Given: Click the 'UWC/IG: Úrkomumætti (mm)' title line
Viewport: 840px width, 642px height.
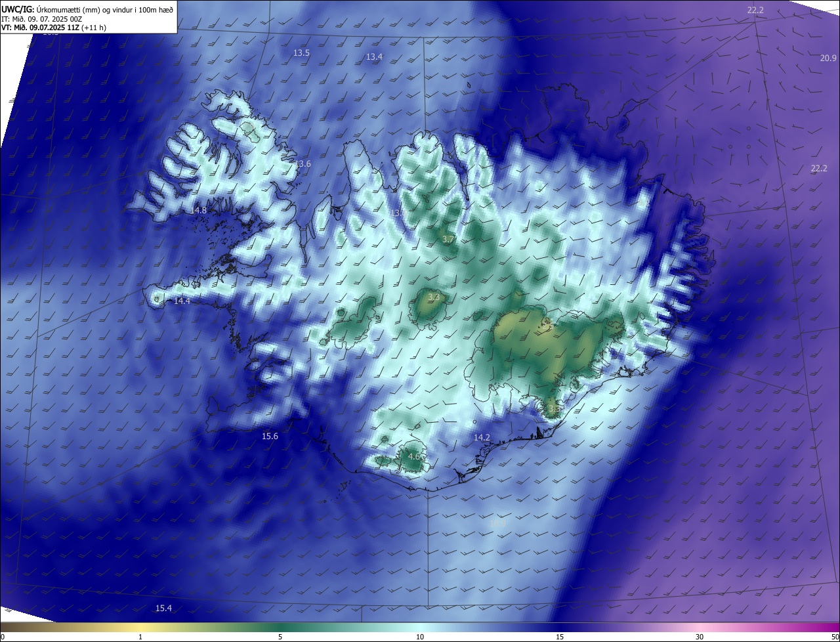Looking at the screenshot, I should tap(87, 9).
